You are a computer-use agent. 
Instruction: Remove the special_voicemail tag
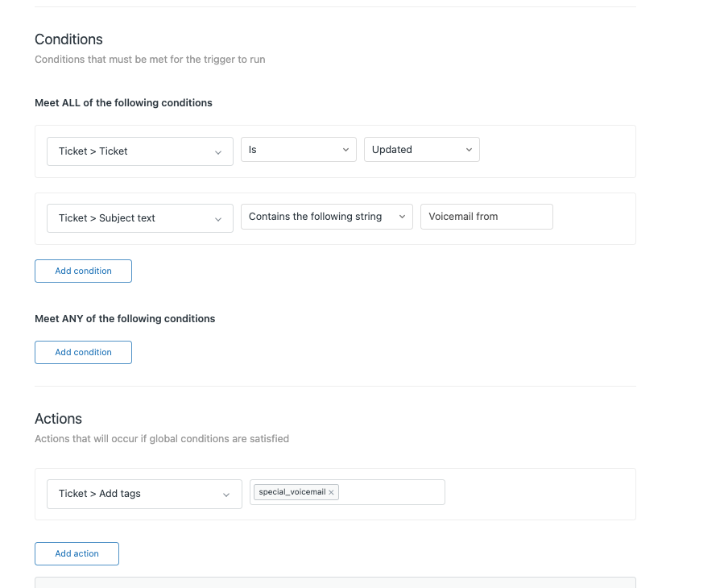tap(331, 492)
